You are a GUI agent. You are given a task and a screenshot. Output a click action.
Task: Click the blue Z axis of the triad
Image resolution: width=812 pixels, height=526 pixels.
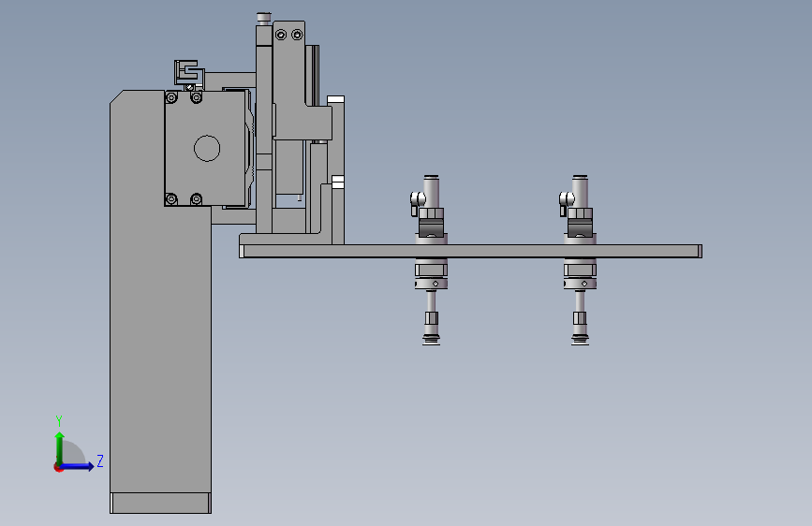pos(78,466)
